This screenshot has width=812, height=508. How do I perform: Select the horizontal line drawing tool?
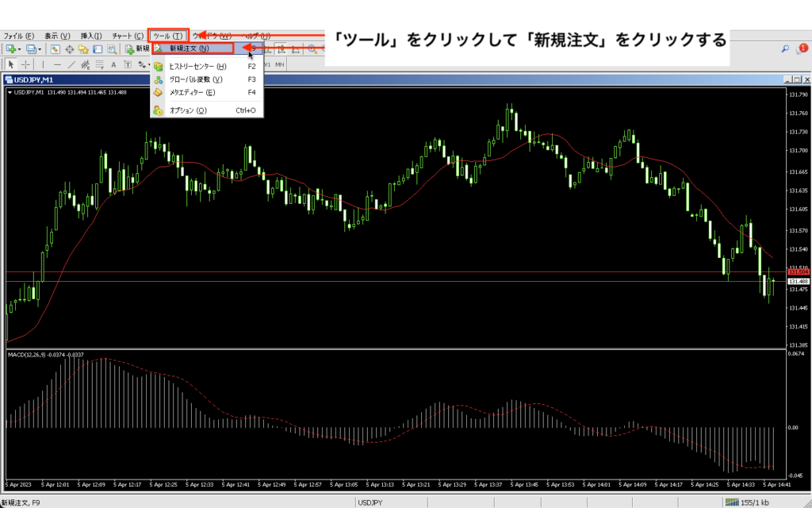pyautogui.click(x=57, y=65)
